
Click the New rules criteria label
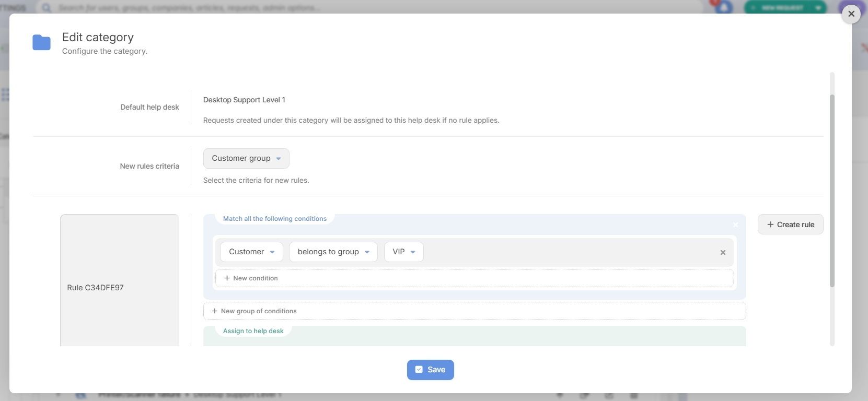point(149,166)
